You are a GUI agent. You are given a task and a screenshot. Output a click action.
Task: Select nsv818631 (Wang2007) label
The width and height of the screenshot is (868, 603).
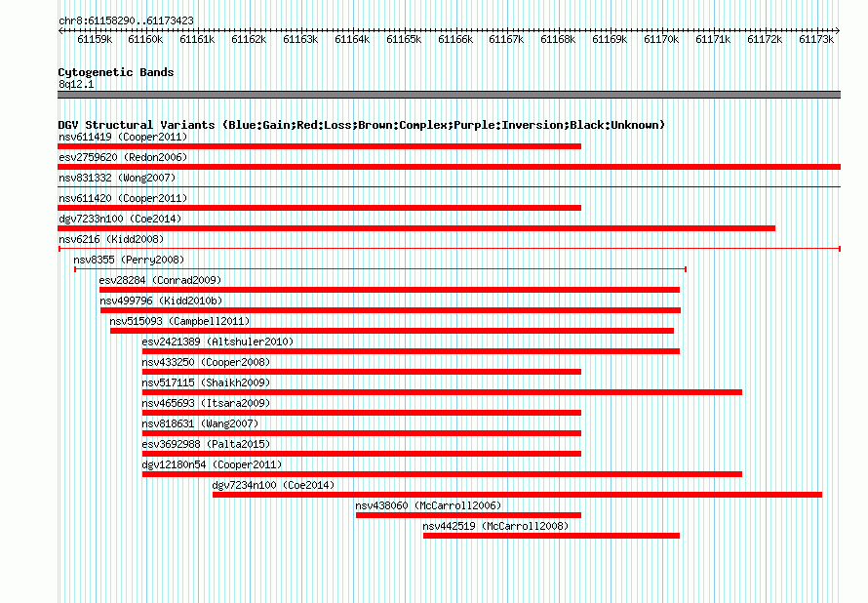tap(200, 423)
